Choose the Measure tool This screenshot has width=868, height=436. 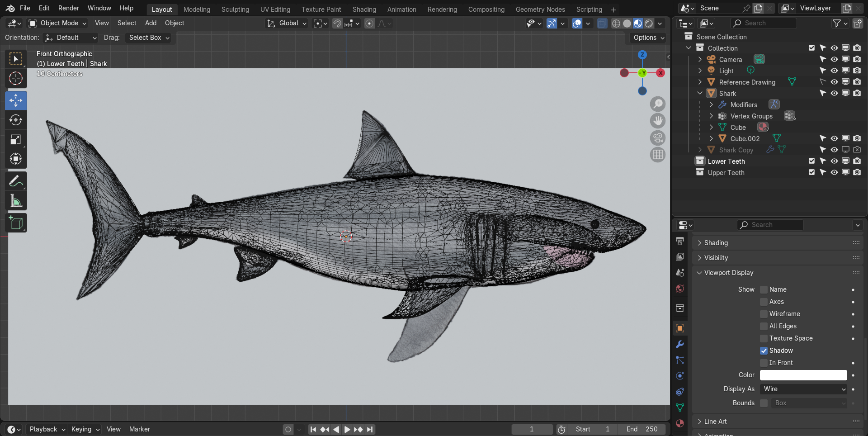(x=16, y=201)
